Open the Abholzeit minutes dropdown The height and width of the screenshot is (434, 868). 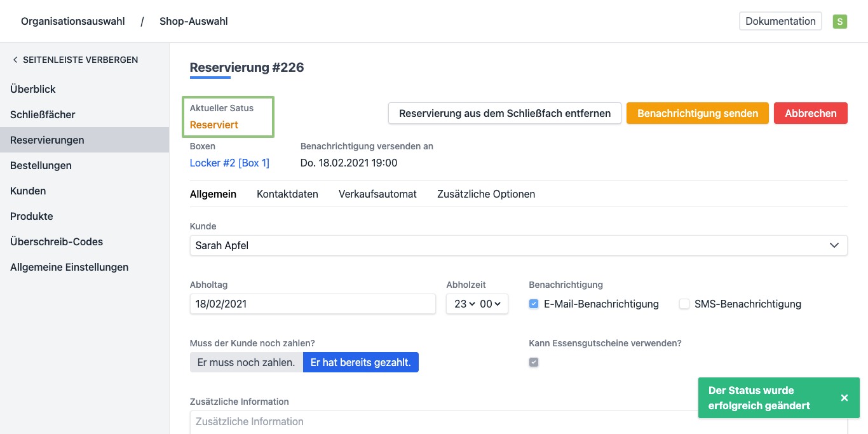tap(491, 304)
